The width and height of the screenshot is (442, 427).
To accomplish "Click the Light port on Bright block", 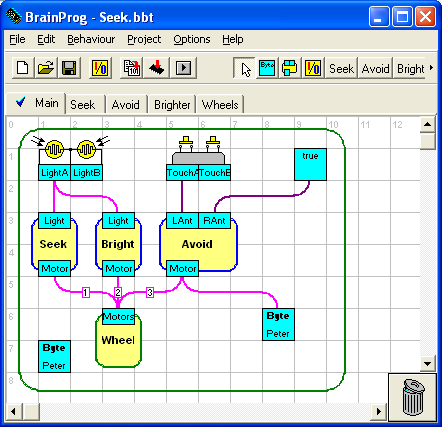I will [118, 221].
